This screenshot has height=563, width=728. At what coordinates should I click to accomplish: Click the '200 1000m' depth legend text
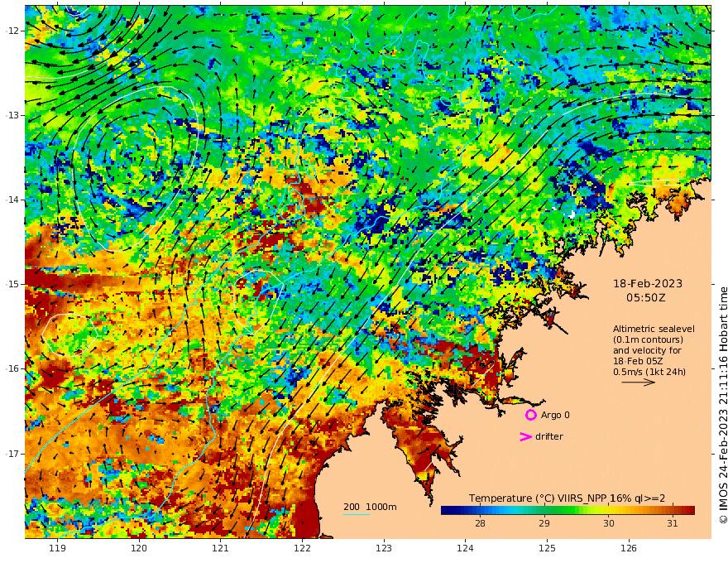click(x=370, y=507)
